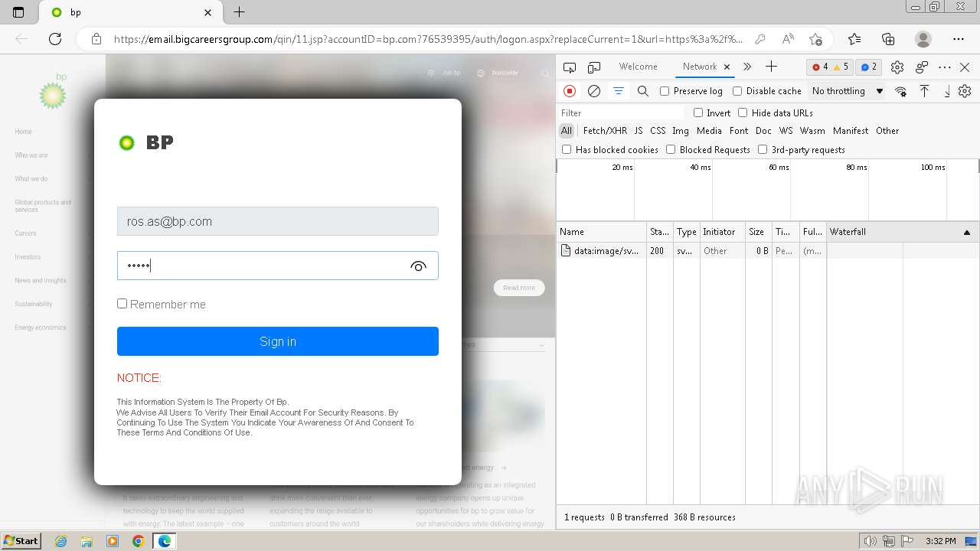Open the Edge settings and more menu
980x551 pixels.
point(959,39)
